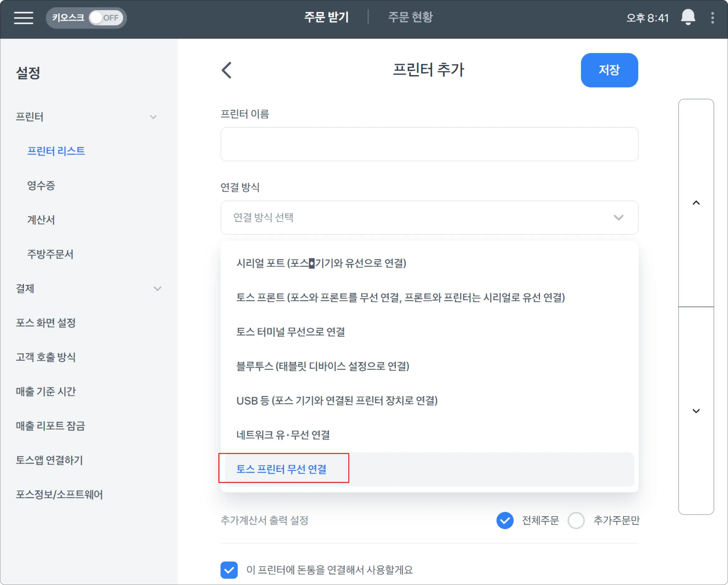The image size is (728, 585).
Task: Open the 연결 방식 선택 dropdown
Action: coord(429,217)
